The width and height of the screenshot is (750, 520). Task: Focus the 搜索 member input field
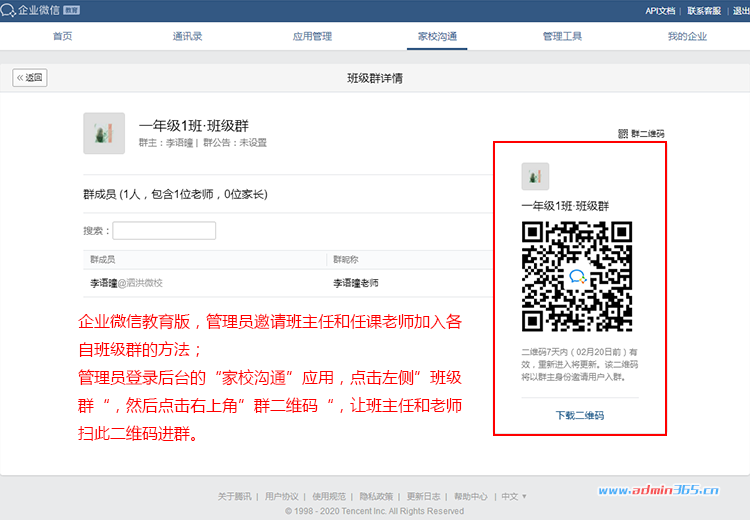click(x=164, y=231)
